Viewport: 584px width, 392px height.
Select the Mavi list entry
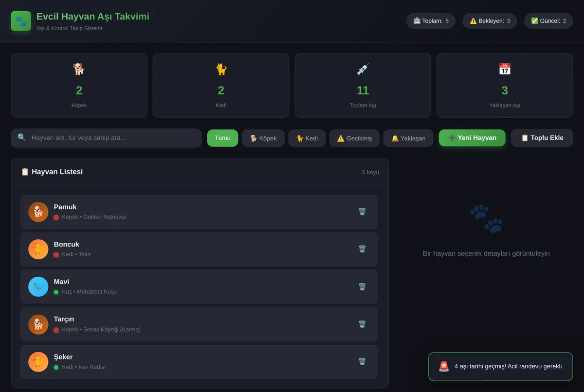point(199,287)
